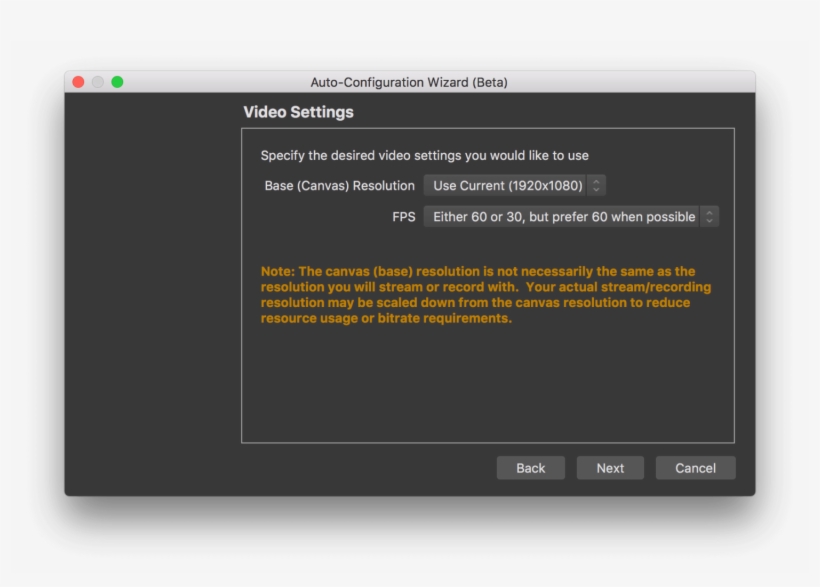Click the FPS dropdown stepper arrows
Viewport: 820px width, 587px height.
click(x=708, y=216)
